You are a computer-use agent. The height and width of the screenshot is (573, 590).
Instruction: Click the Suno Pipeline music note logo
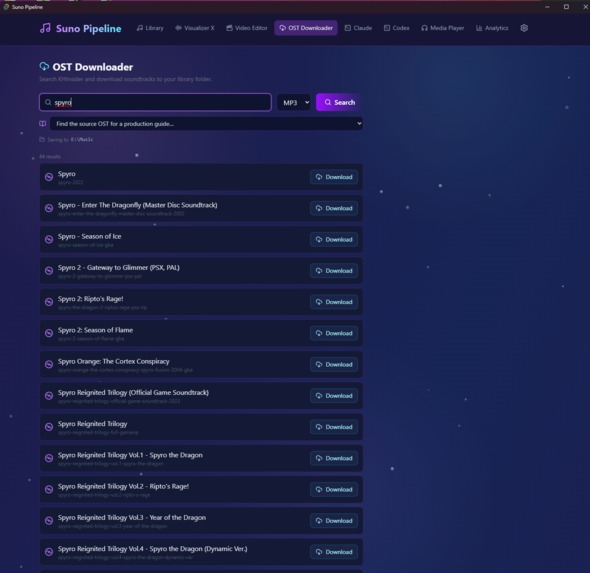tap(45, 28)
